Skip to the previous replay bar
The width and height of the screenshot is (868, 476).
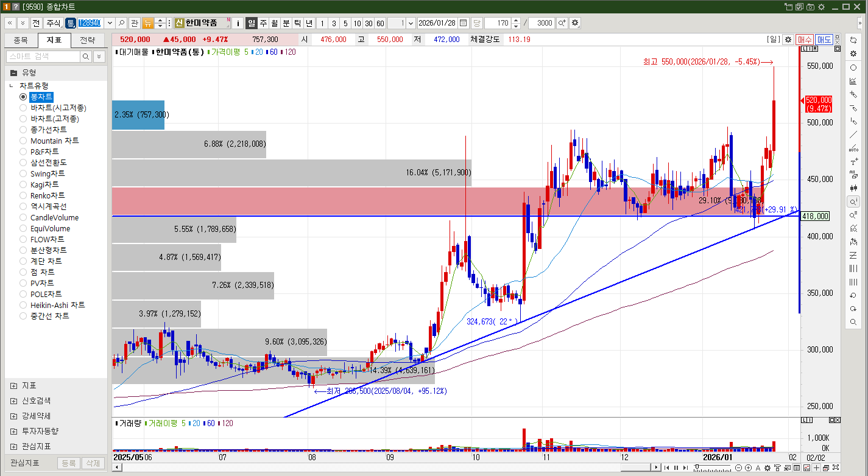coord(666,467)
